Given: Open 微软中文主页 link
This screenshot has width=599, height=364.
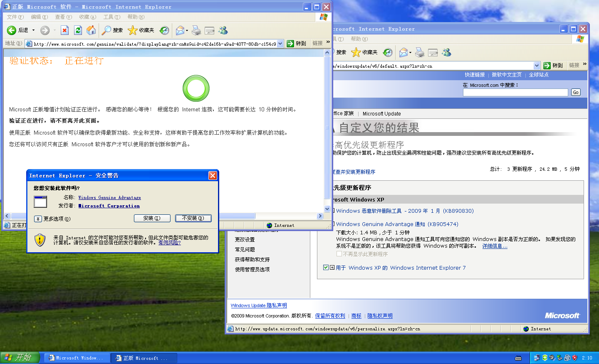Looking at the screenshot, I should (507, 75).
